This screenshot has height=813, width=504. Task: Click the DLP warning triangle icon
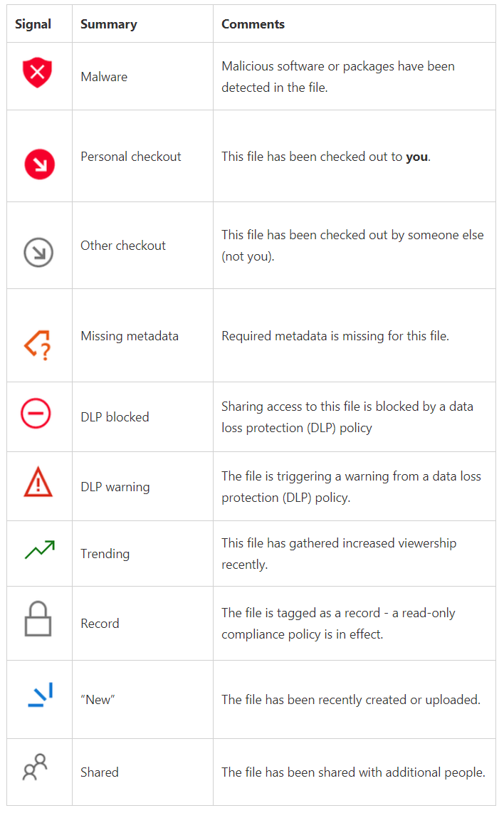(x=38, y=482)
